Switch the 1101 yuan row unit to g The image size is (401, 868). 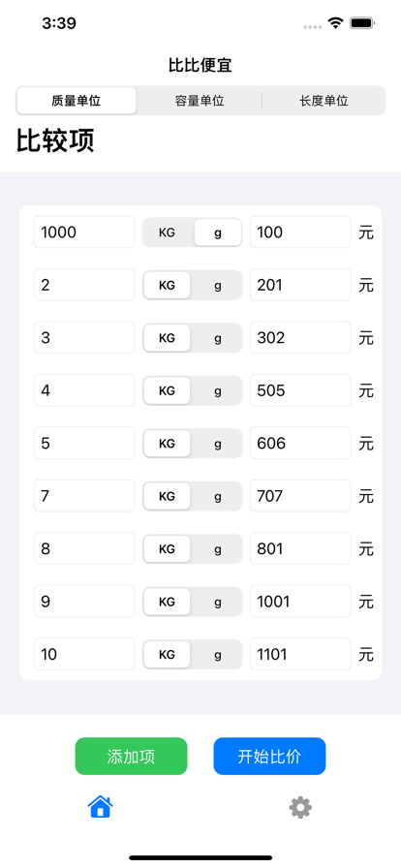point(218,654)
